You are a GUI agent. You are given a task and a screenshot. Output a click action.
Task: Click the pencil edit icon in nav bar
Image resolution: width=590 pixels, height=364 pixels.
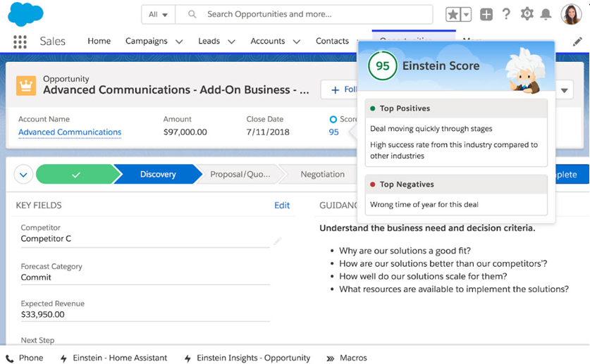tap(577, 42)
